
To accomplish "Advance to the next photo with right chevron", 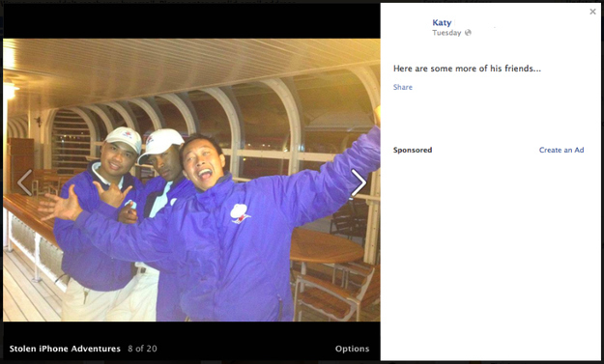I will pyautogui.click(x=359, y=182).
